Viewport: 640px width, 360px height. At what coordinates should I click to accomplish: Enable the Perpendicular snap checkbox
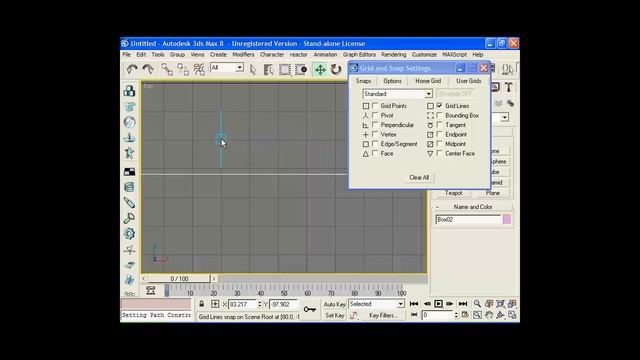[x=375, y=125]
